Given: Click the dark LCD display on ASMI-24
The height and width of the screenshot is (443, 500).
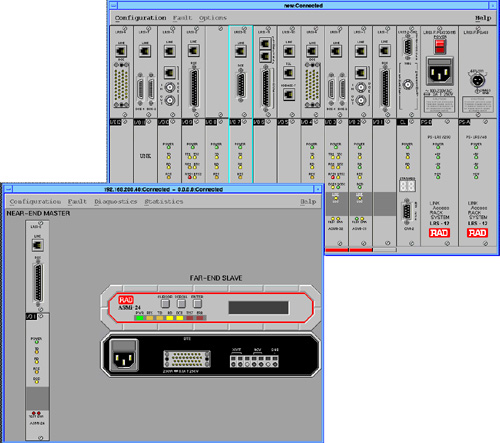Looking at the screenshot, I should tap(258, 307).
